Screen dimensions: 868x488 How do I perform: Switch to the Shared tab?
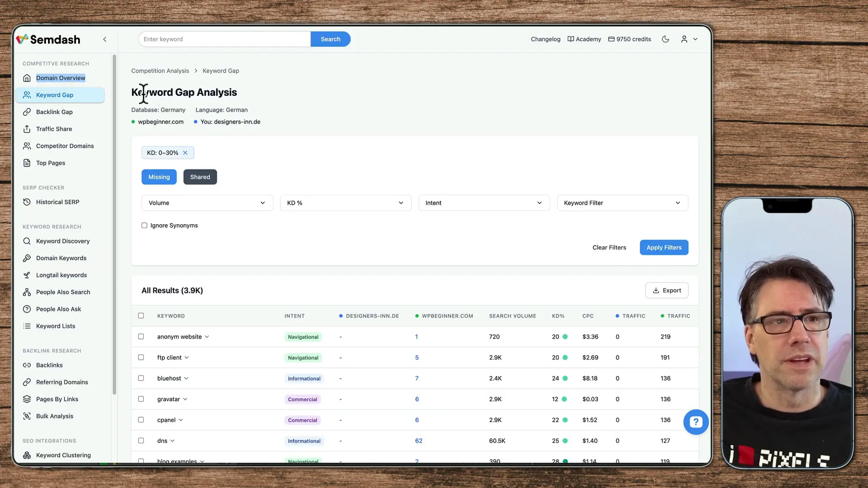200,177
